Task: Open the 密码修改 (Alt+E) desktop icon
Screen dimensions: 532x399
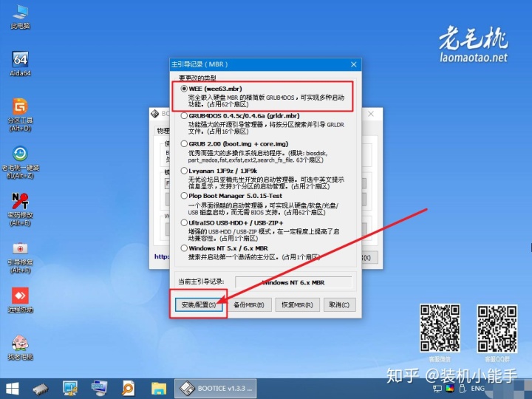Action: (x=21, y=209)
